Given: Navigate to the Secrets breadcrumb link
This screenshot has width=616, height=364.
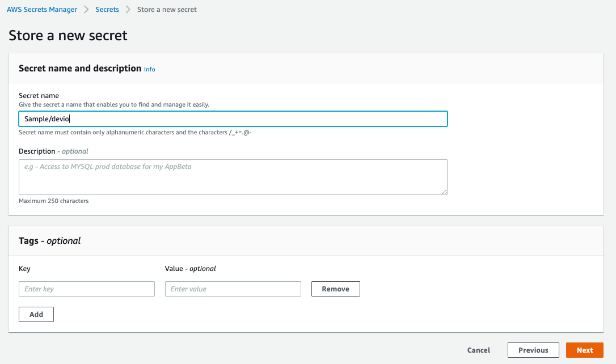Looking at the screenshot, I should tap(107, 9).
